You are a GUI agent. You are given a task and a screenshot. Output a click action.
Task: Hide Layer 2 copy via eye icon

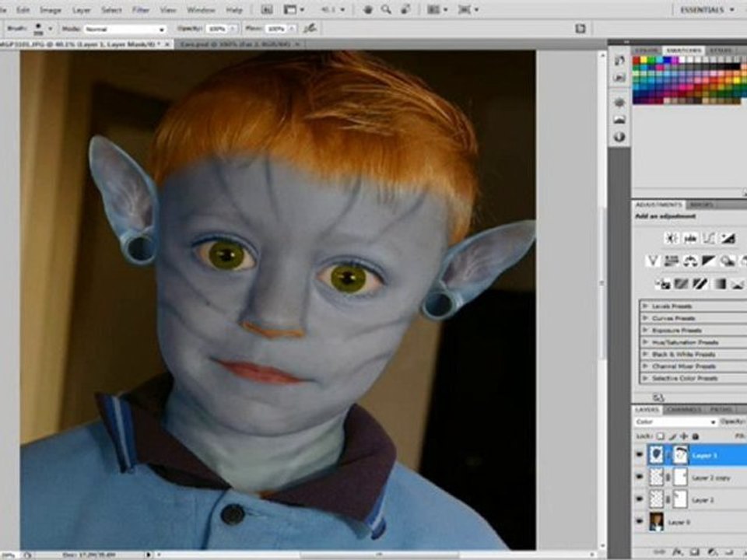coord(640,477)
